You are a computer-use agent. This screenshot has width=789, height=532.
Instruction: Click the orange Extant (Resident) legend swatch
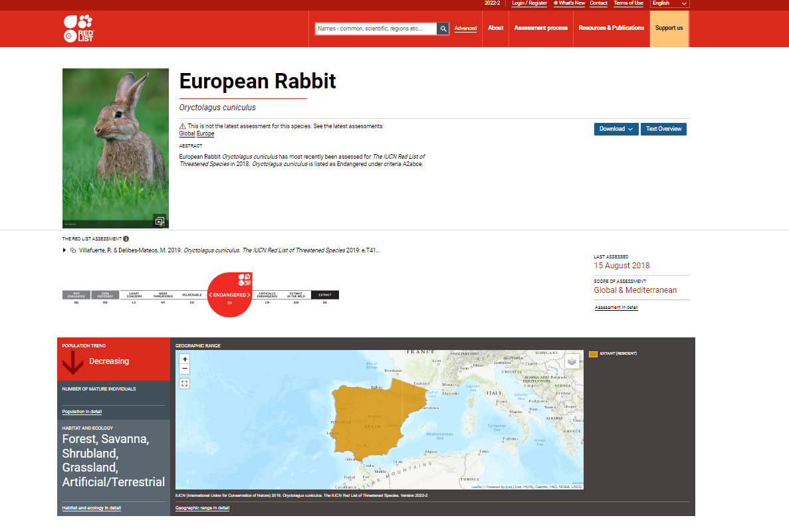[593, 354]
